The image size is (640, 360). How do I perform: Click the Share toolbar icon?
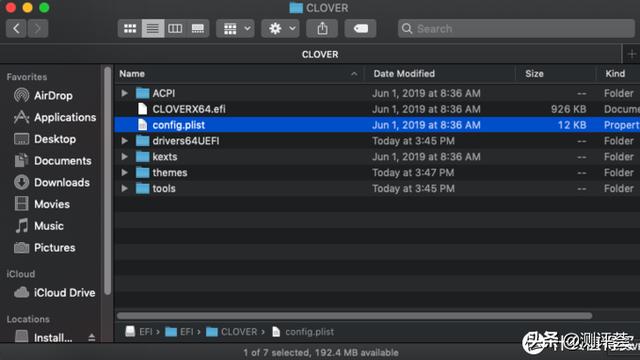[322, 29]
